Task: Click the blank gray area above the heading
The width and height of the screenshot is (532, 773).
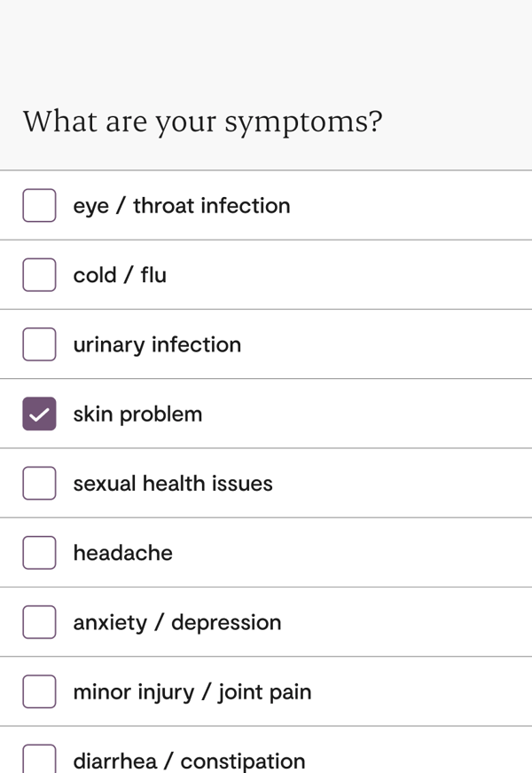Action: pos(266,44)
